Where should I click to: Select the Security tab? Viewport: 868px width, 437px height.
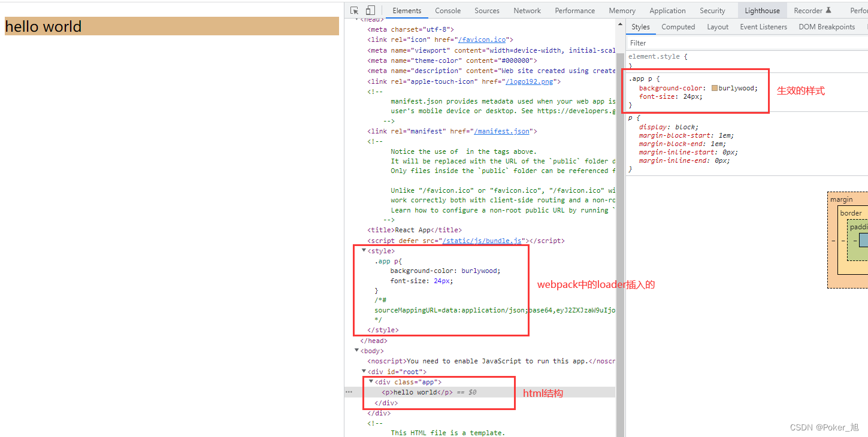[712, 11]
